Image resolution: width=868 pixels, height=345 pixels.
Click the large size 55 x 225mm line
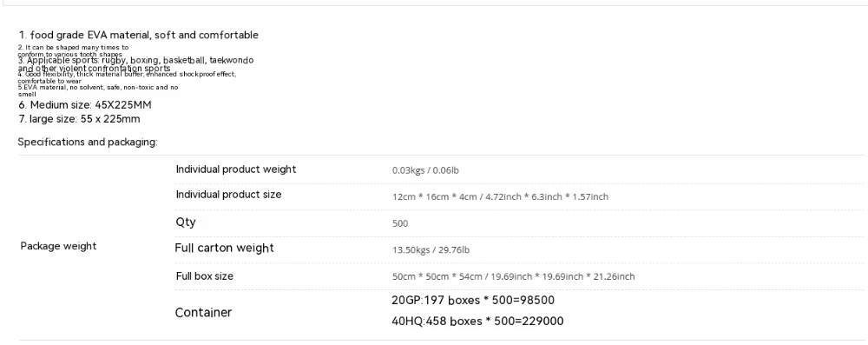tap(79, 119)
